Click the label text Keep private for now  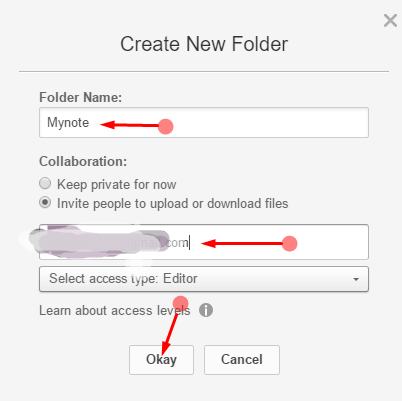[116, 184]
